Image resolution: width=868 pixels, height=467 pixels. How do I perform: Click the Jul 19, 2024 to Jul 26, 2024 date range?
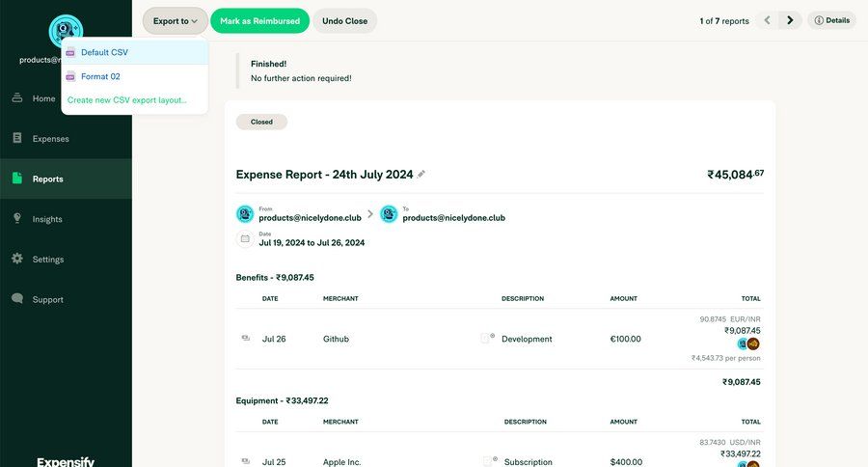coord(312,242)
